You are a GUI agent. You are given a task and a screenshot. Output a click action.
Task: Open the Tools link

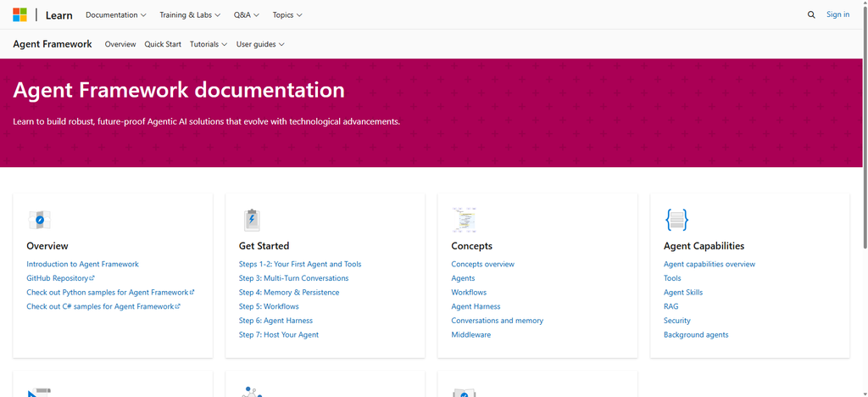(672, 278)
